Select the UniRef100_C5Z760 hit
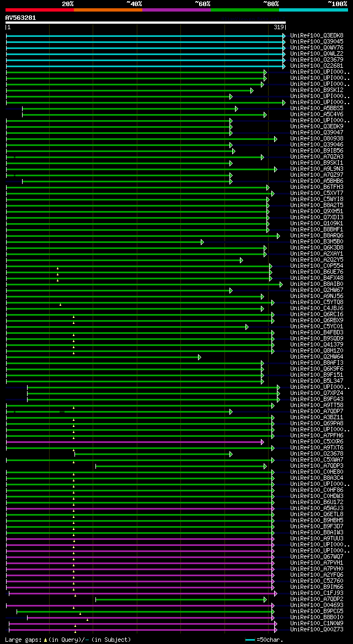The width and height of the screenshot is (353, 644). 317,581
